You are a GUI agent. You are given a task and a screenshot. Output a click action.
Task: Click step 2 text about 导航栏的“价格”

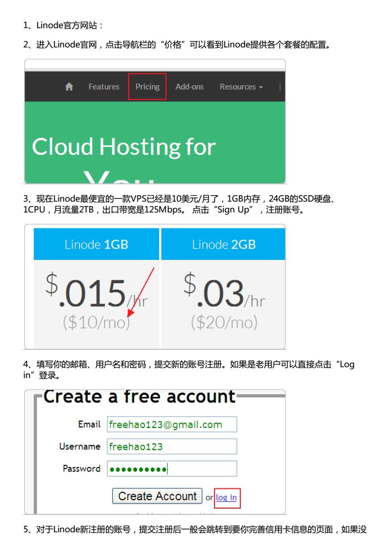(x=177, y=44)
